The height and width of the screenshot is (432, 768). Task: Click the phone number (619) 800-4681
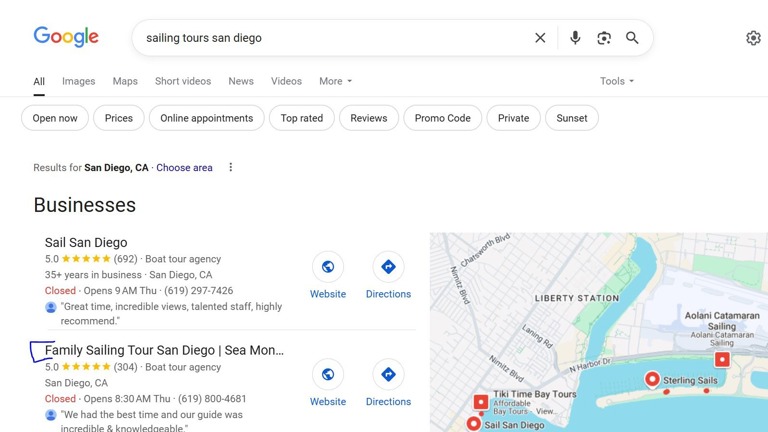[212, 399]
